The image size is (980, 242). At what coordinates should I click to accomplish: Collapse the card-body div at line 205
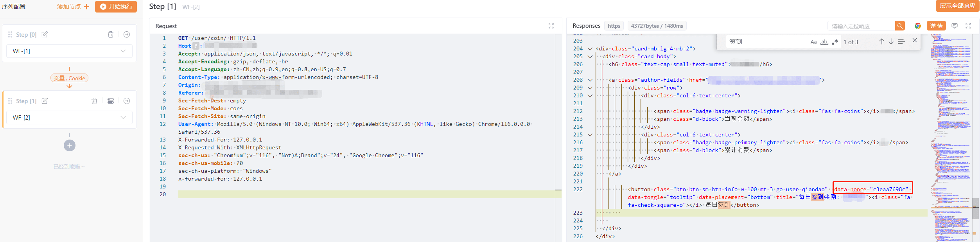click(590, 57)
